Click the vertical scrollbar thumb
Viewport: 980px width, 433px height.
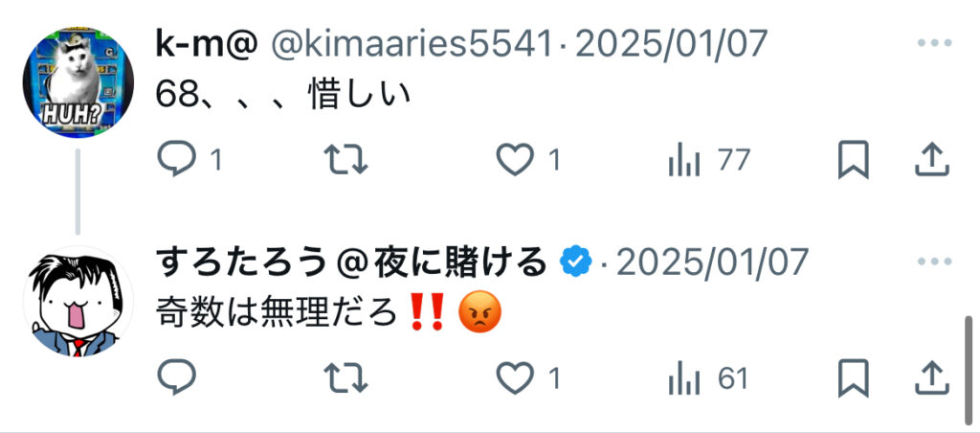969,371
